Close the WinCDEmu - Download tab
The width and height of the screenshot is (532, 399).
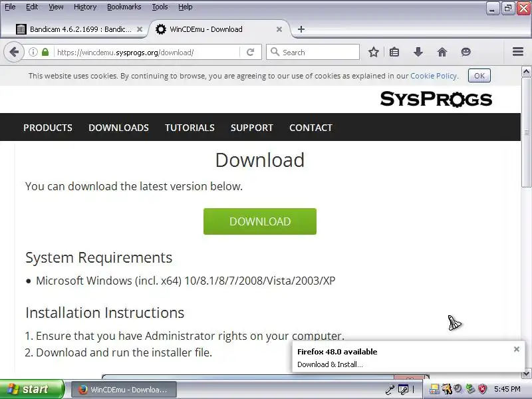click(279, 29)
